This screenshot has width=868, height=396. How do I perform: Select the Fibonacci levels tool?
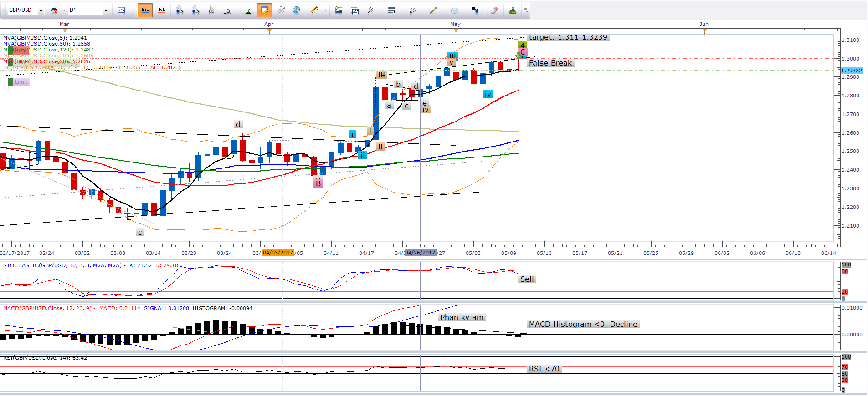click(391, 10)
